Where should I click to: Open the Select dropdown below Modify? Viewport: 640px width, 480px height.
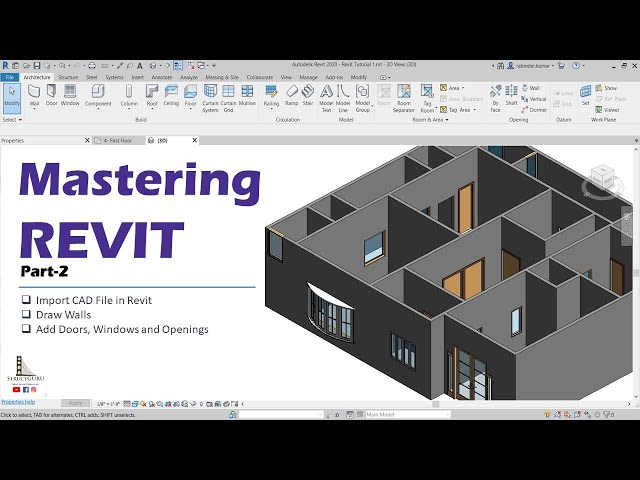coord(12,120)
